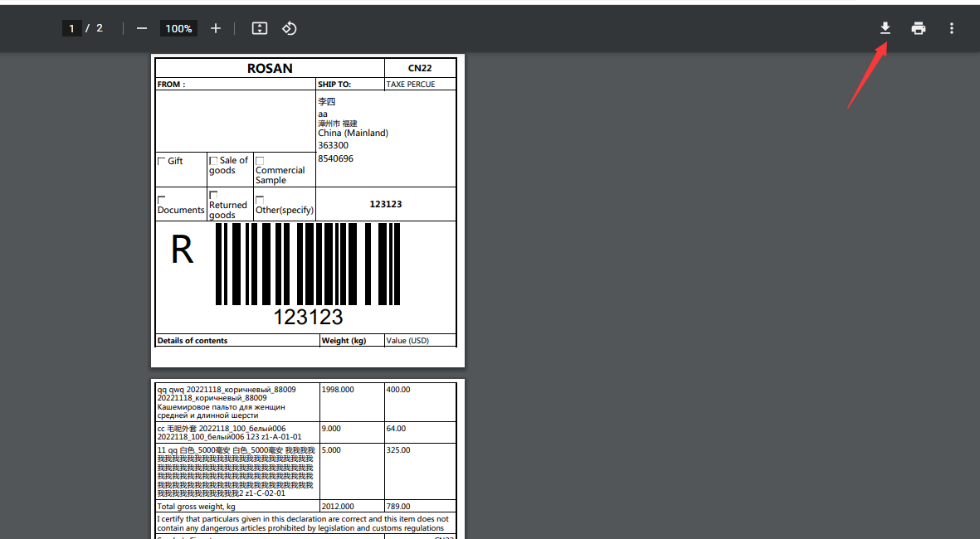Click the aa address line
This screenshot has width=980, height=539.
323,114
